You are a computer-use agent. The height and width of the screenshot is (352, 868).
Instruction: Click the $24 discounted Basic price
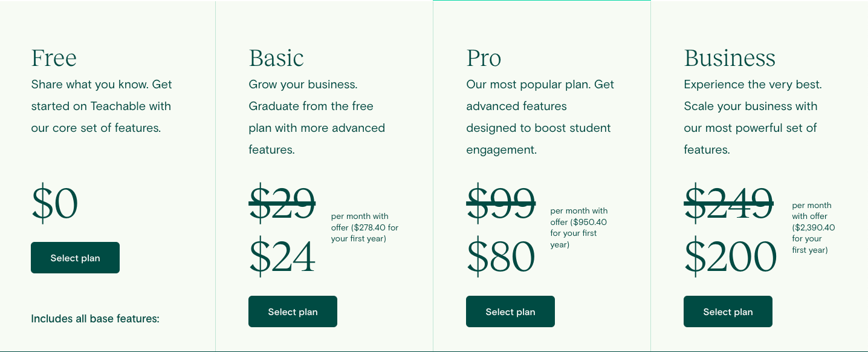pyautogui.click(x=282, y=257)
